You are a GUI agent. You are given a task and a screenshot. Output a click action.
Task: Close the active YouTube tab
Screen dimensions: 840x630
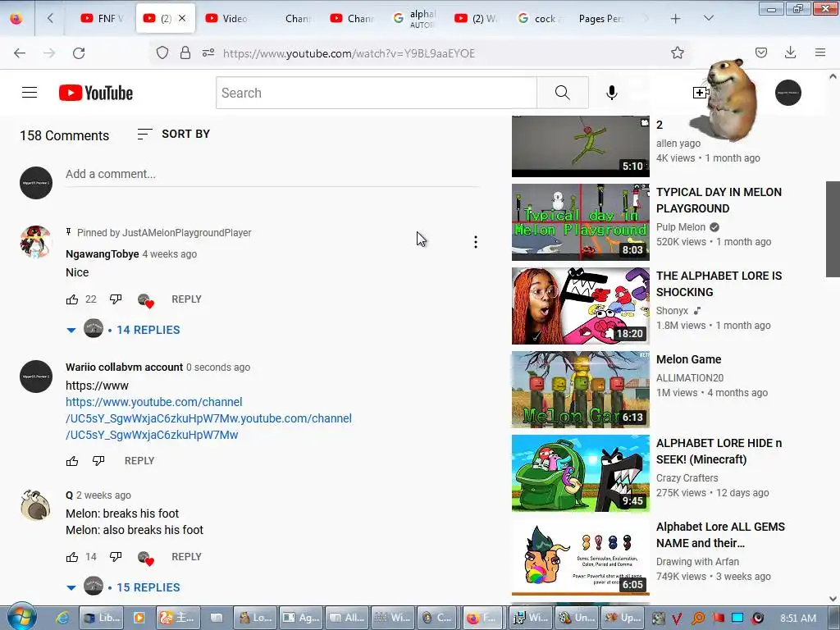coord(182,18)
